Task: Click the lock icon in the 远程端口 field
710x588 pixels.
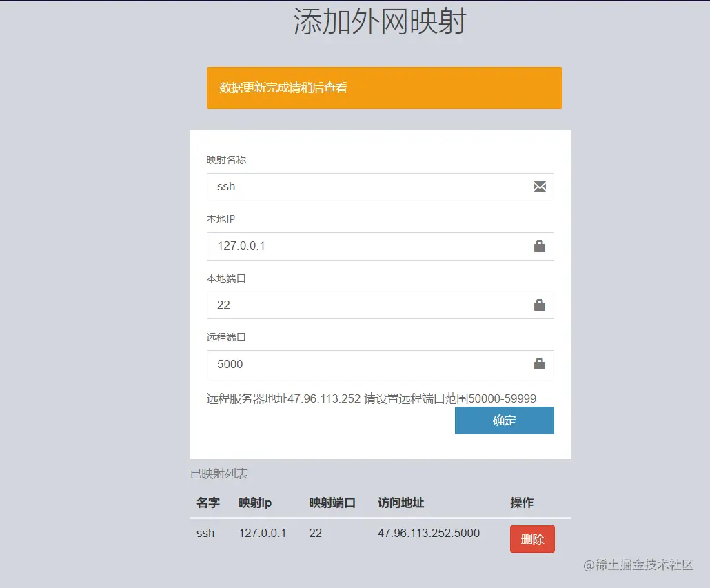Action: pos(539,364)
